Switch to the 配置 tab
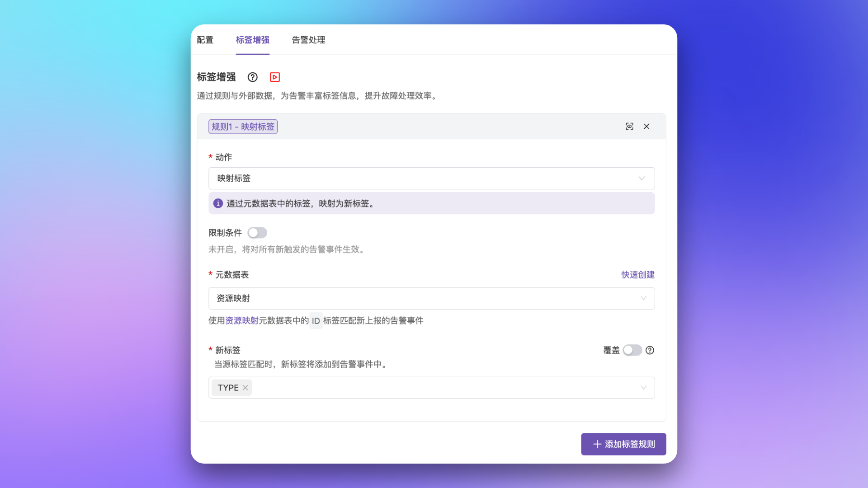Viewport: 868px width, 488px height. [x=205, y=40]
